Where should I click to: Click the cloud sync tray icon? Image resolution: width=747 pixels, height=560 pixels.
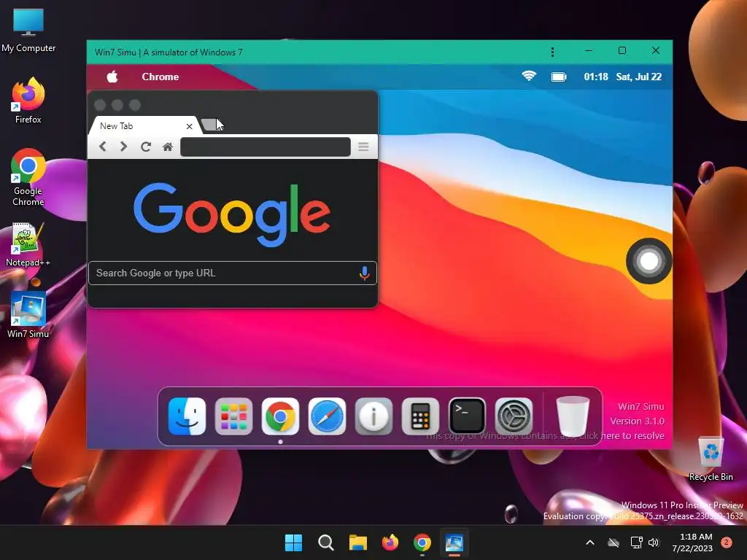[x=614, y=542]
